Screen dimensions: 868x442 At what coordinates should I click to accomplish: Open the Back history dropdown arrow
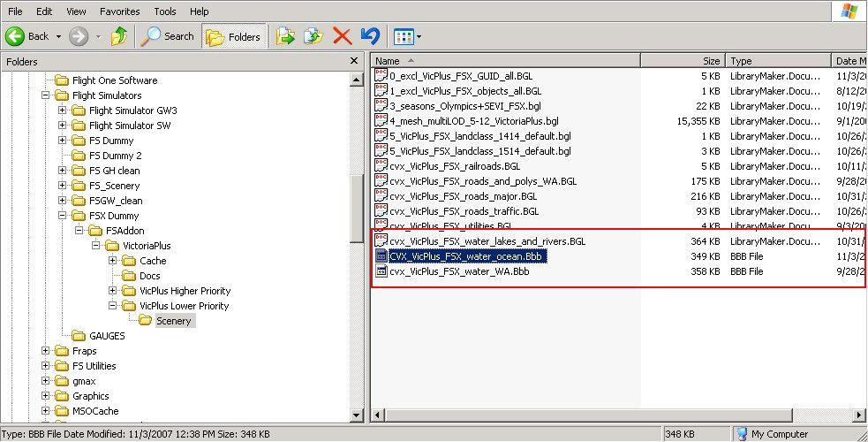tap(58, 36)
